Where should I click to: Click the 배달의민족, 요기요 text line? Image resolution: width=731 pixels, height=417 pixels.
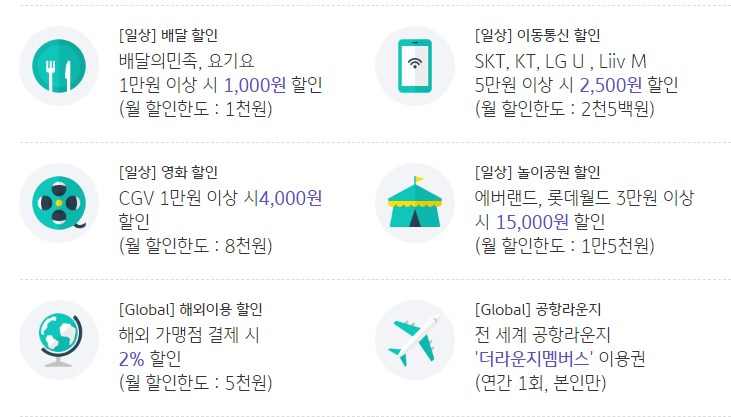(x=186, y=61)
